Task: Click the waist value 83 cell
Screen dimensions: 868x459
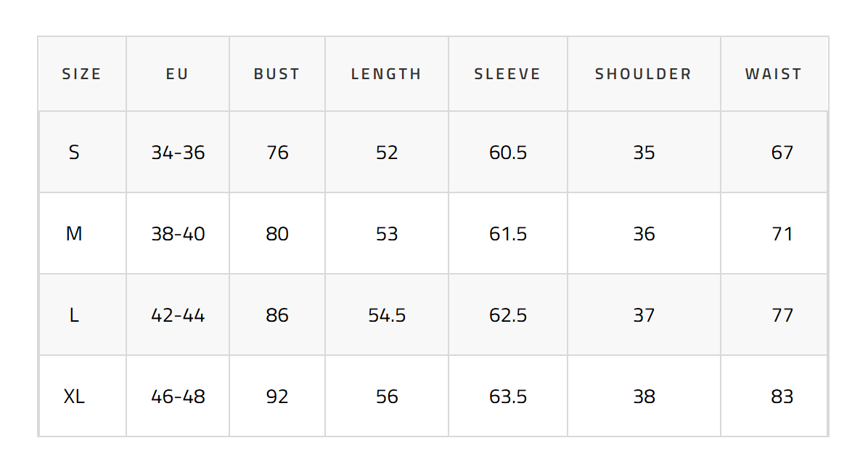Action: (x=782, y=397)
